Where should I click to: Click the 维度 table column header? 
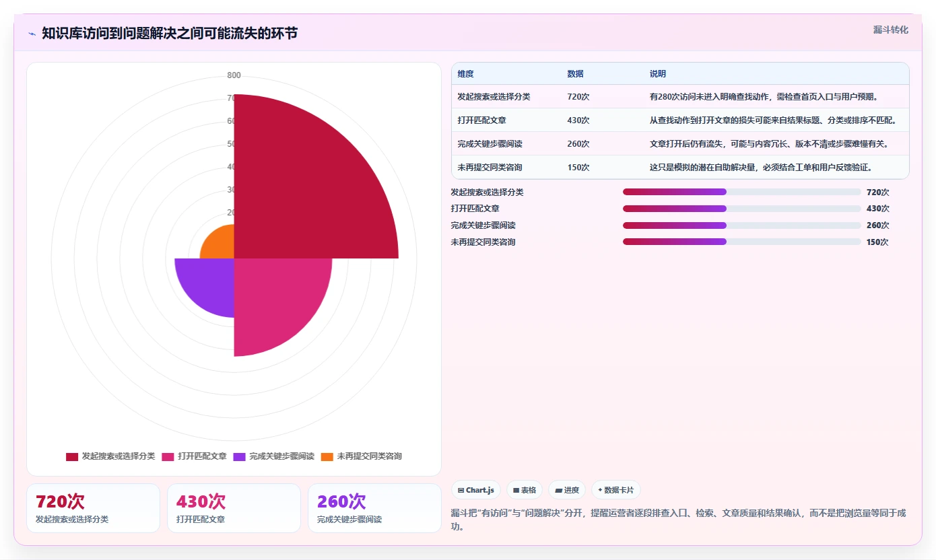point(465,74)
